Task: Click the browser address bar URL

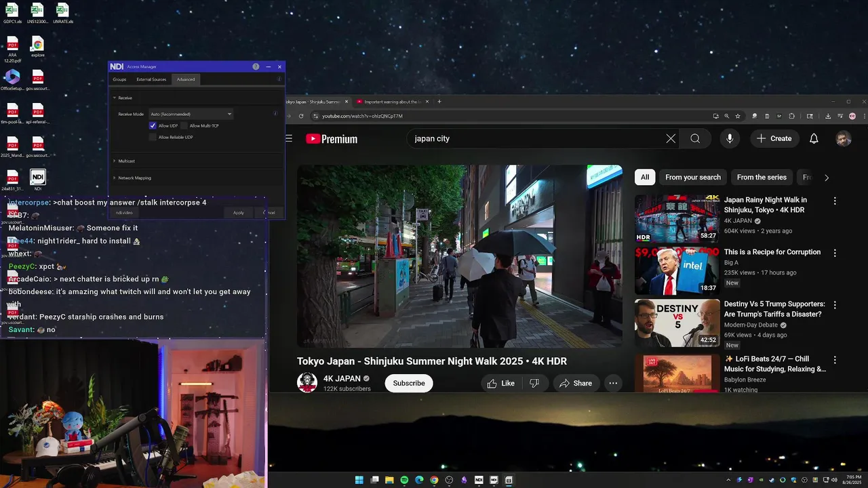Action: [x=362, y=116]
